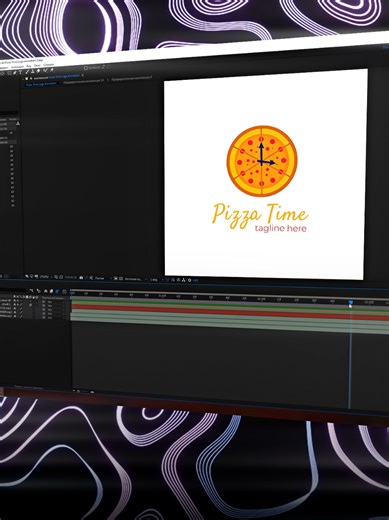Click the viewer current timecode
The height and width of the screenshot is (520, 389).
tap(70, 278)
